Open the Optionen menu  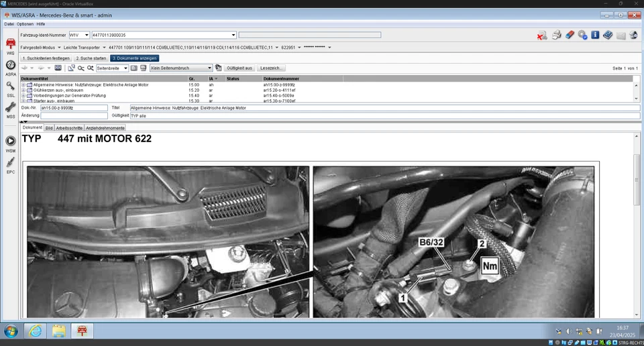click(x=25, y=24)
